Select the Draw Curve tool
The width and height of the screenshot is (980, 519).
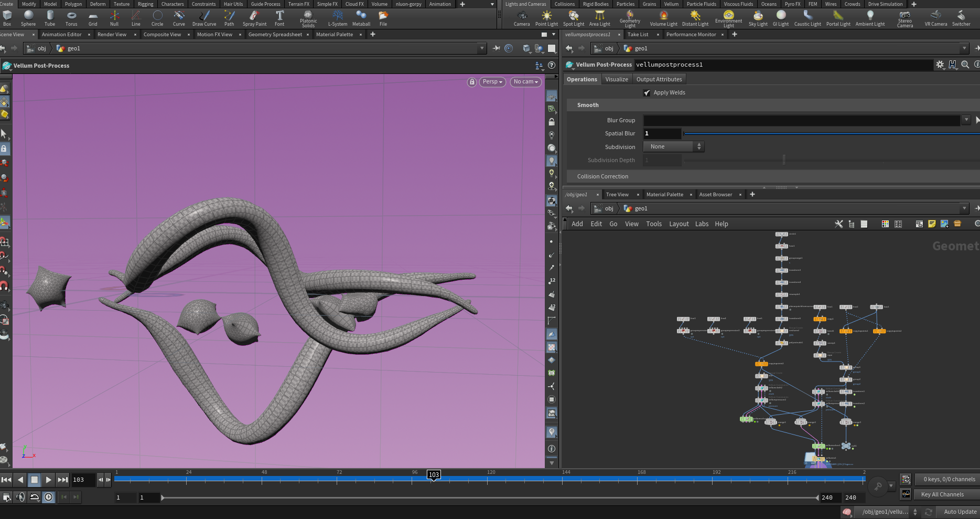[x=204, y=18]
